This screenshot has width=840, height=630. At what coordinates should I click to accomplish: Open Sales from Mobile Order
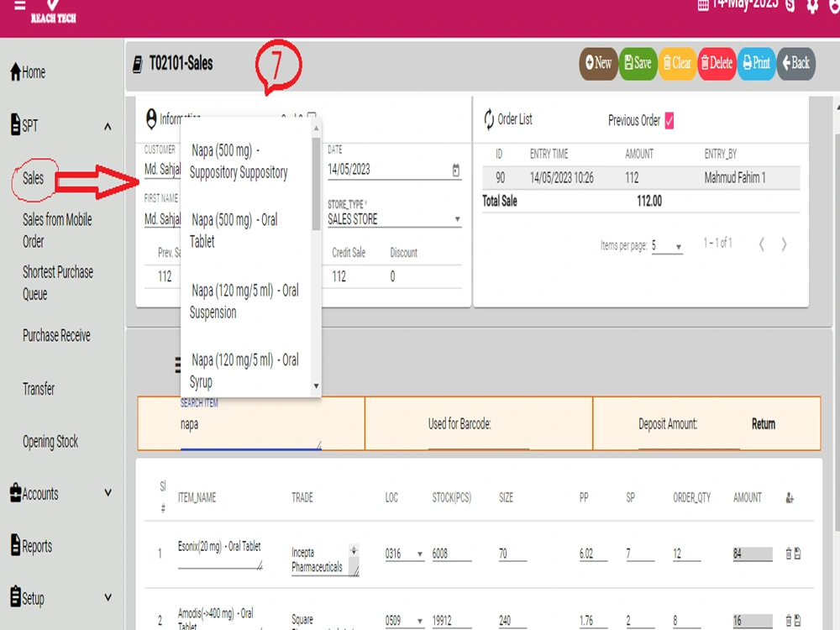(57, 230)
